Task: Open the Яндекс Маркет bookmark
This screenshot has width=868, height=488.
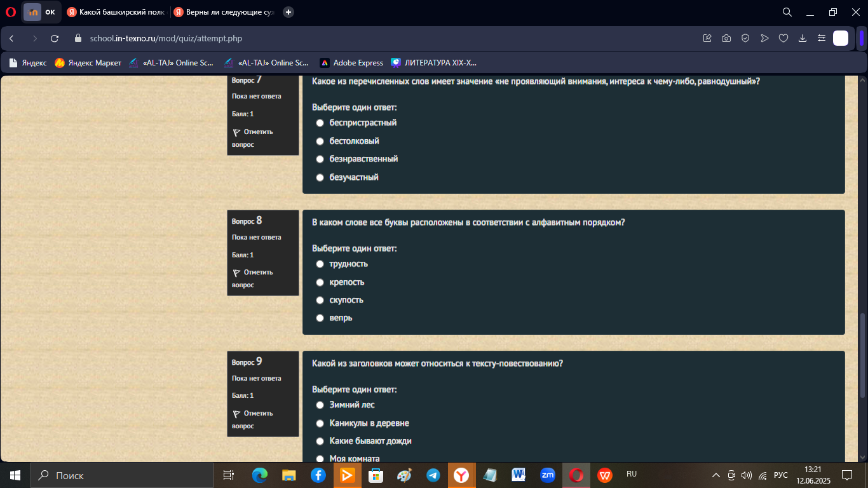Action: [x=88, y=63]
